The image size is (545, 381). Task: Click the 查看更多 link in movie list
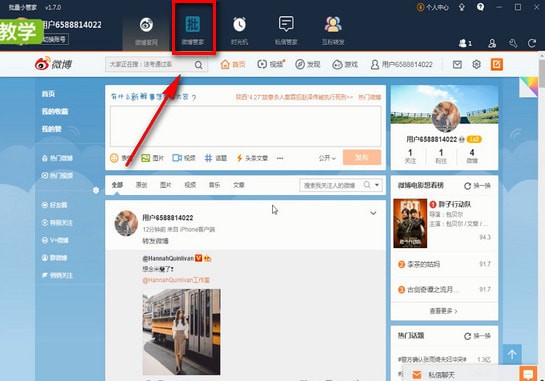(x=444, y=311)
